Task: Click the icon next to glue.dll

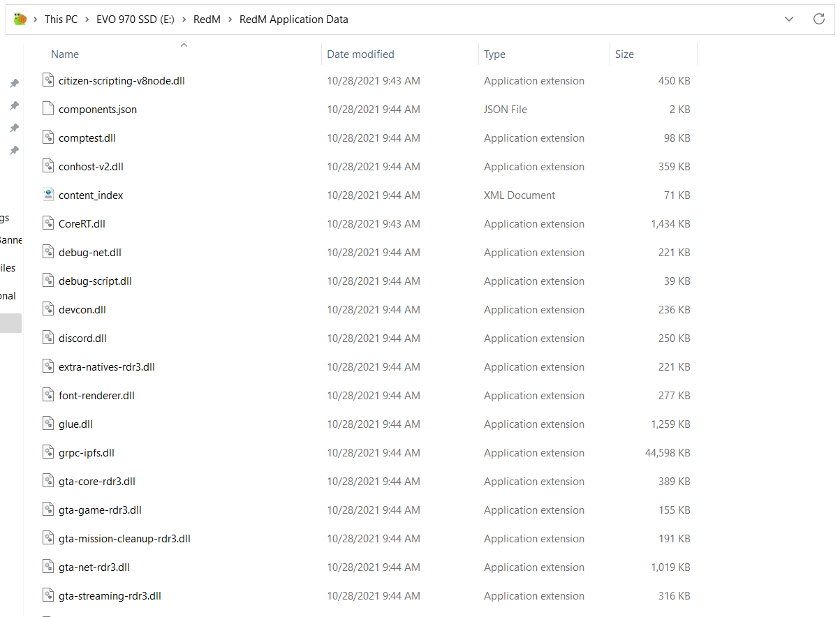Action: pos(48,424)
